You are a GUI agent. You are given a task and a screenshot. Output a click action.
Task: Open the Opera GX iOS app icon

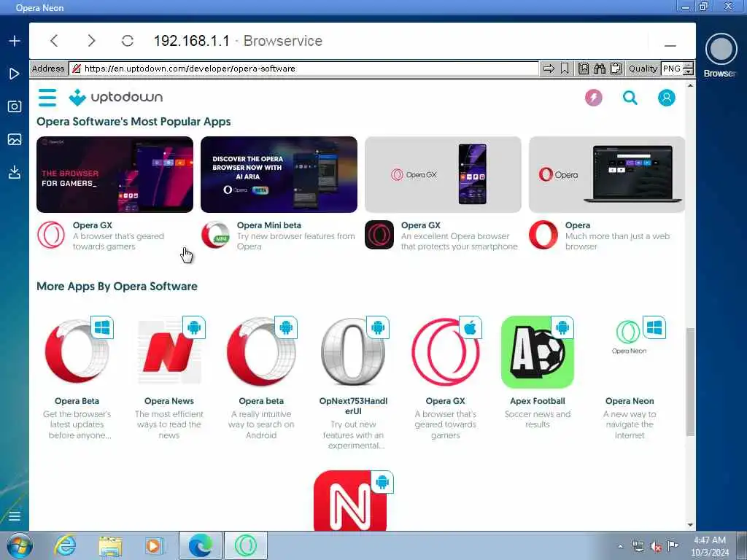446,352
